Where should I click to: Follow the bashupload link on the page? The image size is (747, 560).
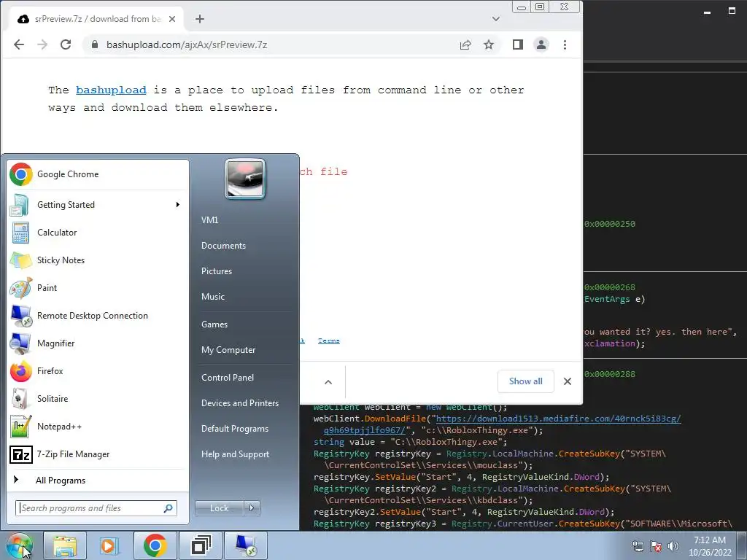point(111,90)
